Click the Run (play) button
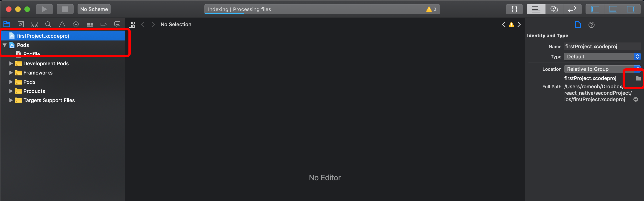Viewport: 644px width, 201px height. 44,9
